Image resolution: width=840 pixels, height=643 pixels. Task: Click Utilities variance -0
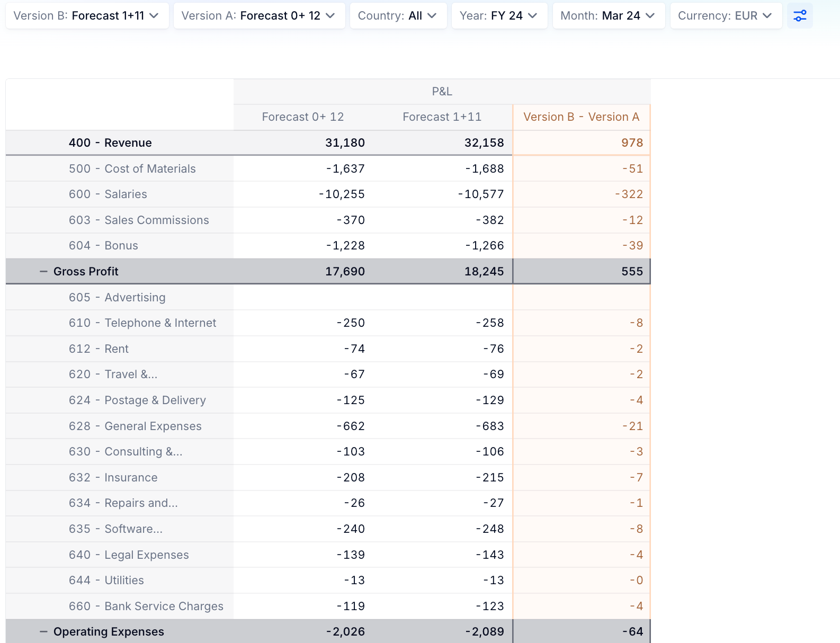pyautogui.click(x=636, y=581)
